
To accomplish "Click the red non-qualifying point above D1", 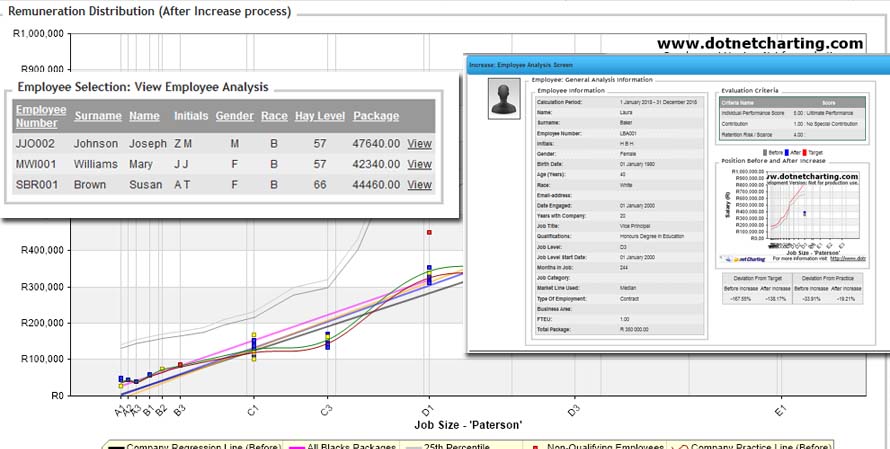I will [x=429, y=232].
